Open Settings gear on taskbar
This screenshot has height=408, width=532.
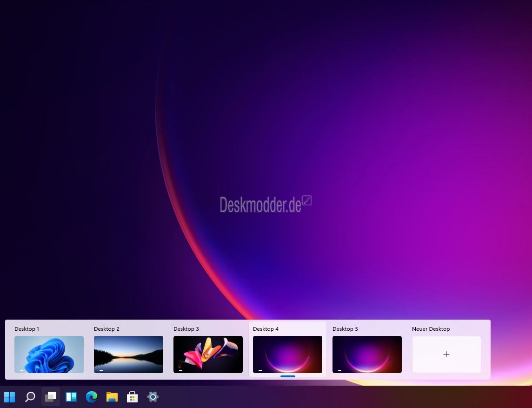point(153,396)
